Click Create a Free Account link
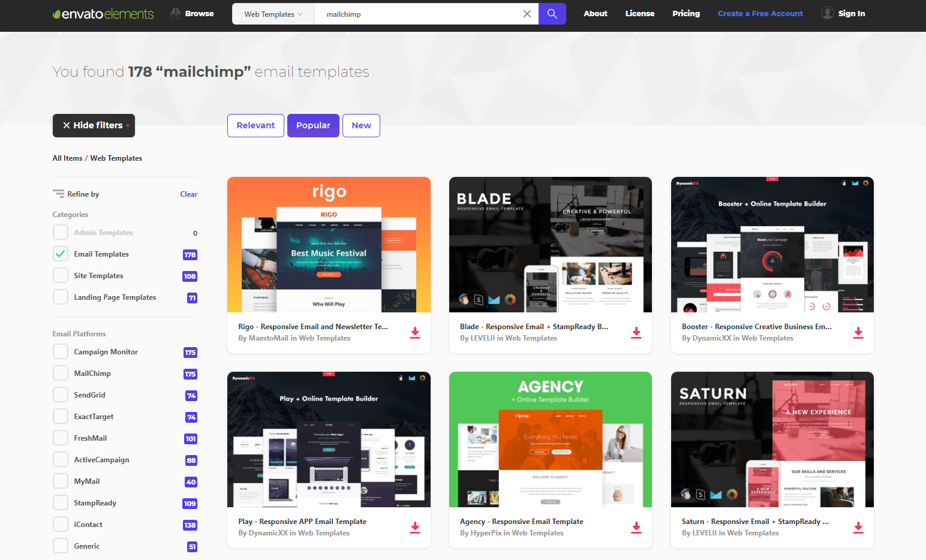The height and width of the screenshot is (560, 926). (x=760, y=13)
